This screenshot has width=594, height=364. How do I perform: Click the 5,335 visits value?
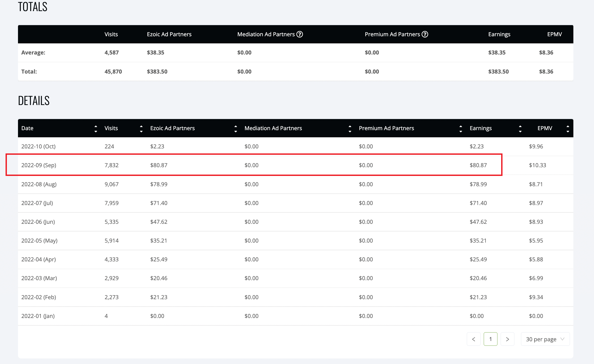[x=112, y=222]
